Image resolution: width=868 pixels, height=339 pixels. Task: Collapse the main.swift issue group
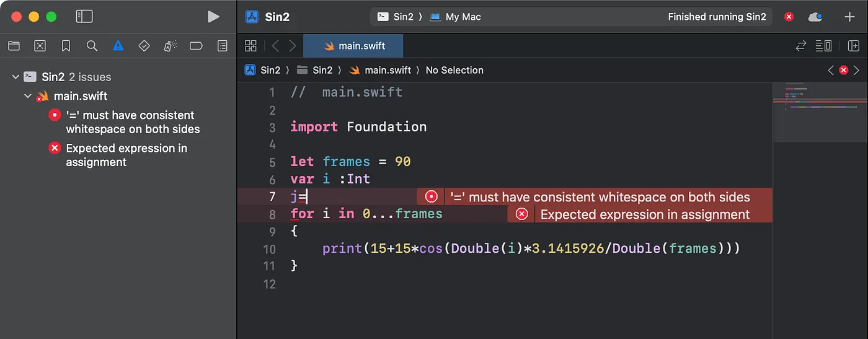tap(28, 96)
